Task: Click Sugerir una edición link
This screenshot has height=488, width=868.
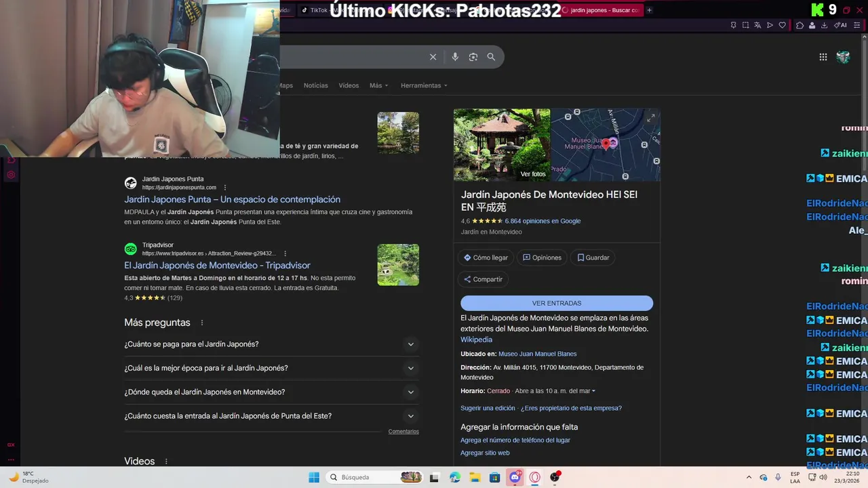Action: tap(488, 408)
